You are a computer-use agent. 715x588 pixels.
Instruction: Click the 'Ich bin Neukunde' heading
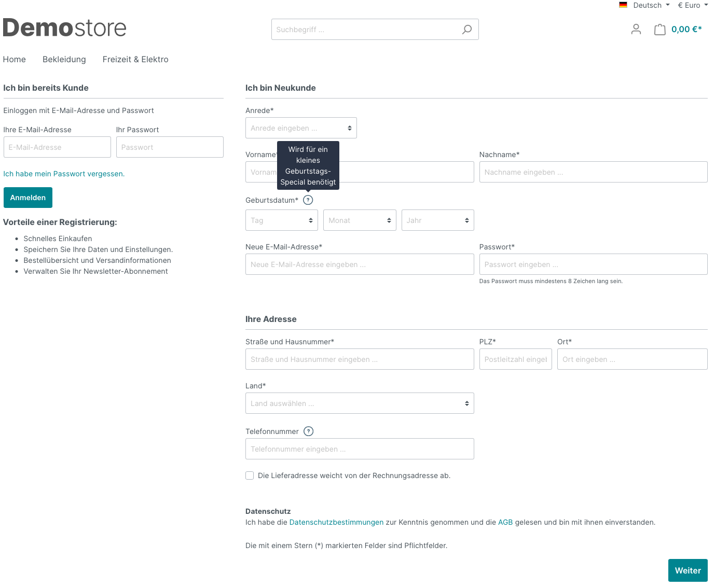pyautogui.click(x=281, y=88)
